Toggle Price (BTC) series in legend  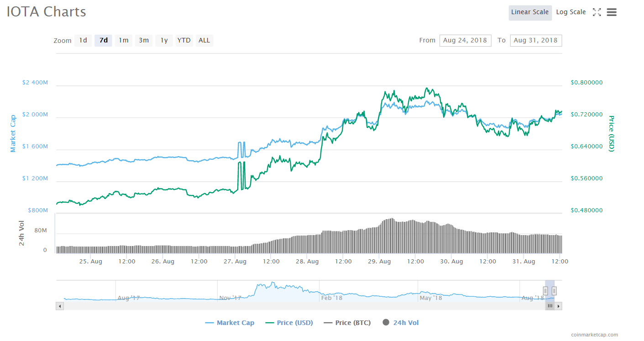click(347, 323)
